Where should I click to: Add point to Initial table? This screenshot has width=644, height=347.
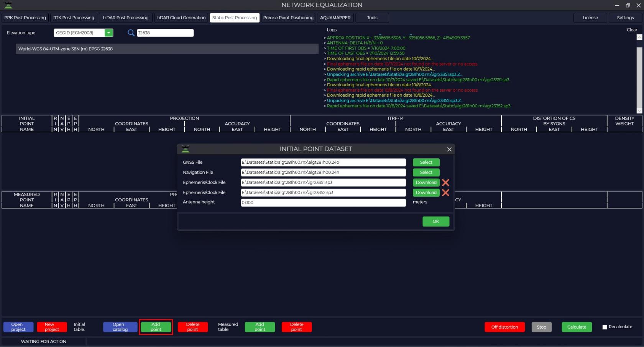point(156,327)
